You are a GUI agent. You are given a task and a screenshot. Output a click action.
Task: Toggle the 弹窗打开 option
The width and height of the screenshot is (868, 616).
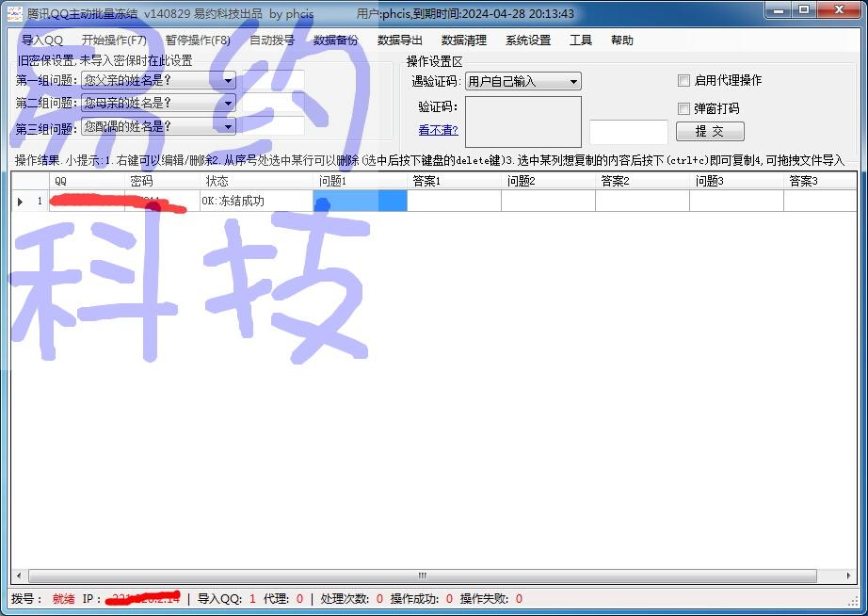[683, 108]
